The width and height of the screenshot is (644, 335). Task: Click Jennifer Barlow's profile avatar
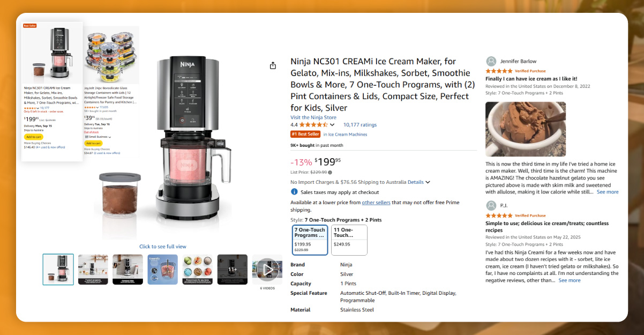[491, 61]
